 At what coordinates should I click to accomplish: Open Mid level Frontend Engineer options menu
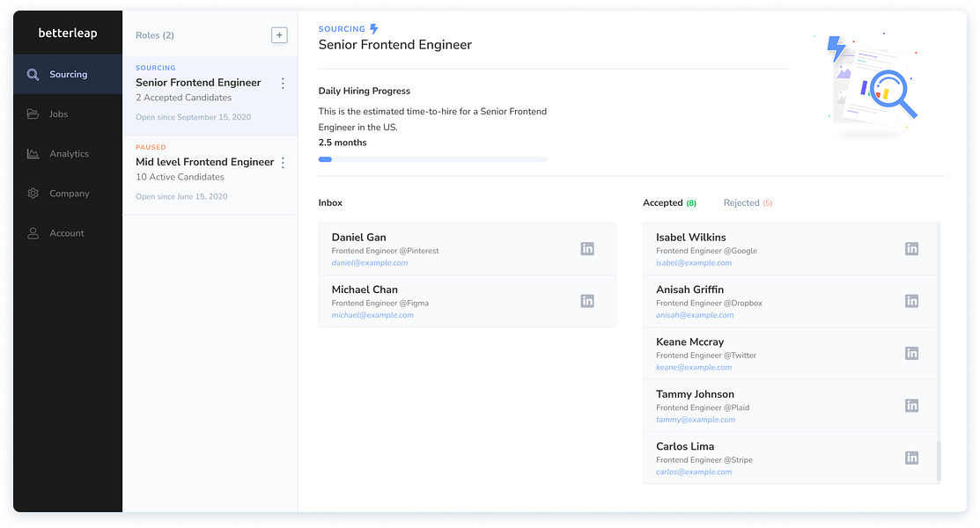283,163
